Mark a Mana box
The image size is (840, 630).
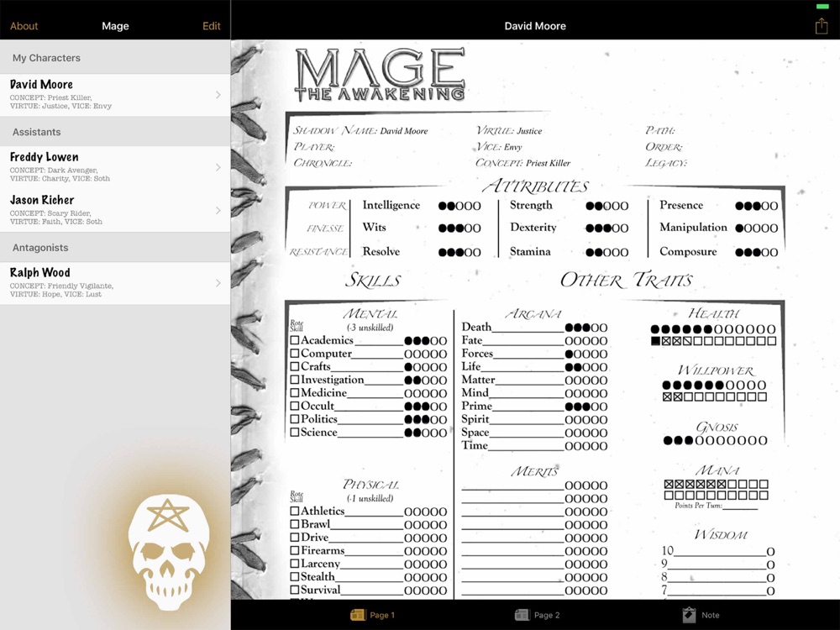coord(716,490)
